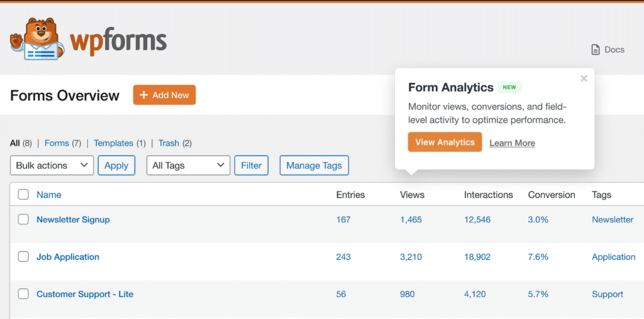Close the Form Analytics popup

coord(584,78)
